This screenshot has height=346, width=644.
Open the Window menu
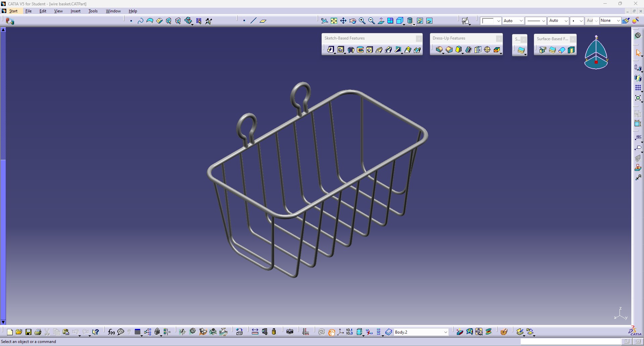(x=113, y=11)
